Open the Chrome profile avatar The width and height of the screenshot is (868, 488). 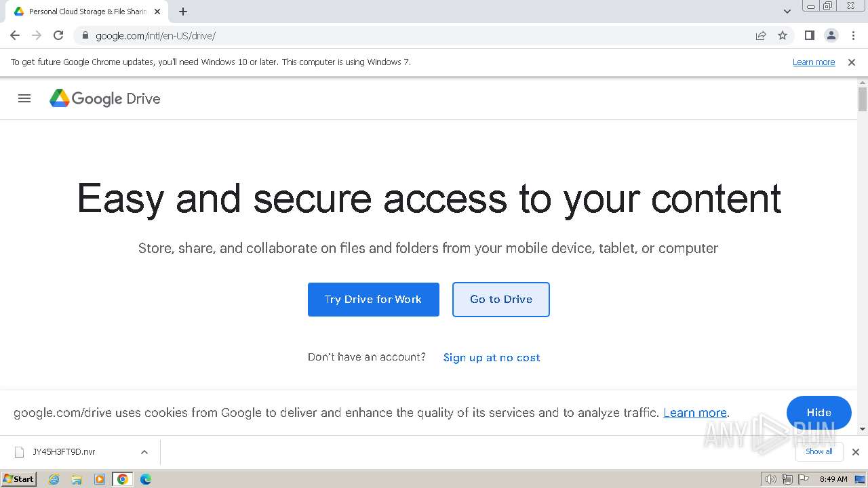click(x=831, y=35)
